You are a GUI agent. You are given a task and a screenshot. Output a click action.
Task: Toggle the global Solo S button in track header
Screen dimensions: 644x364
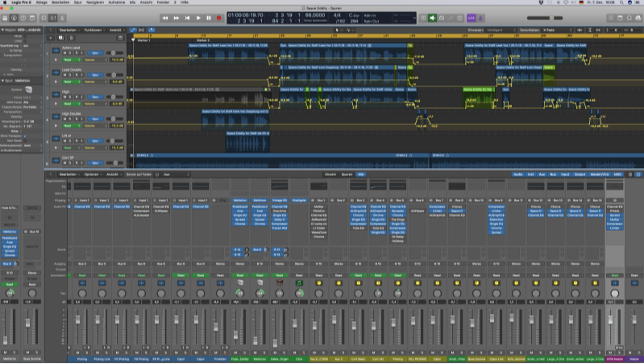tap(71, 38)
